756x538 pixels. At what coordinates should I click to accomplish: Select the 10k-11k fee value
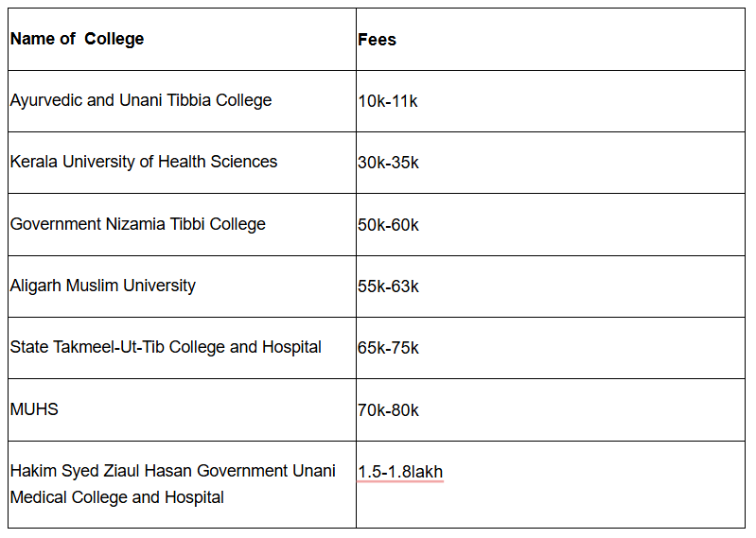(x=387, y=101)
